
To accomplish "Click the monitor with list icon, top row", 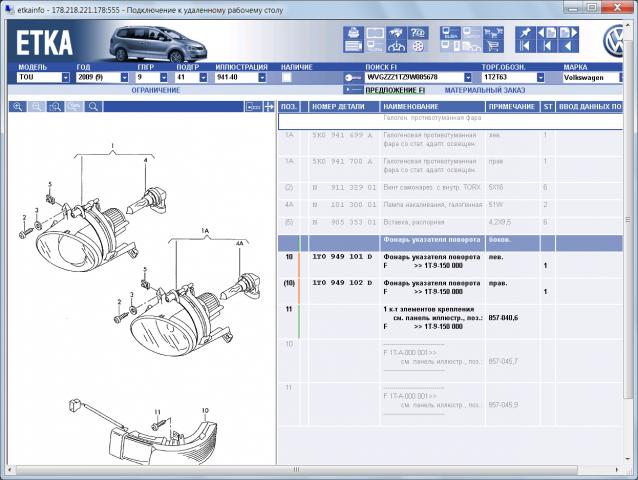I will point(472,33).
